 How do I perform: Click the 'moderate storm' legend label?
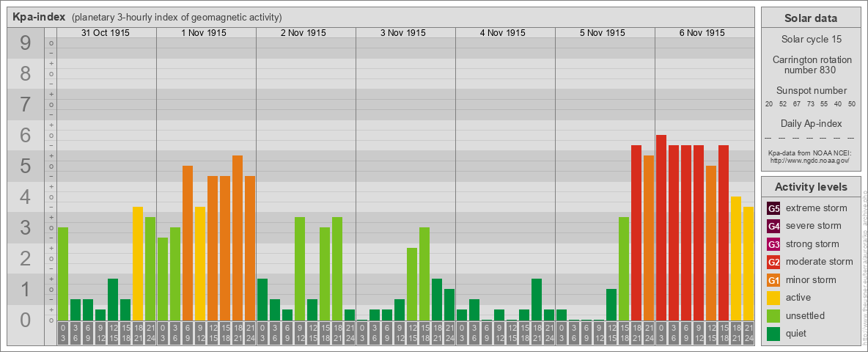(820, 262)
